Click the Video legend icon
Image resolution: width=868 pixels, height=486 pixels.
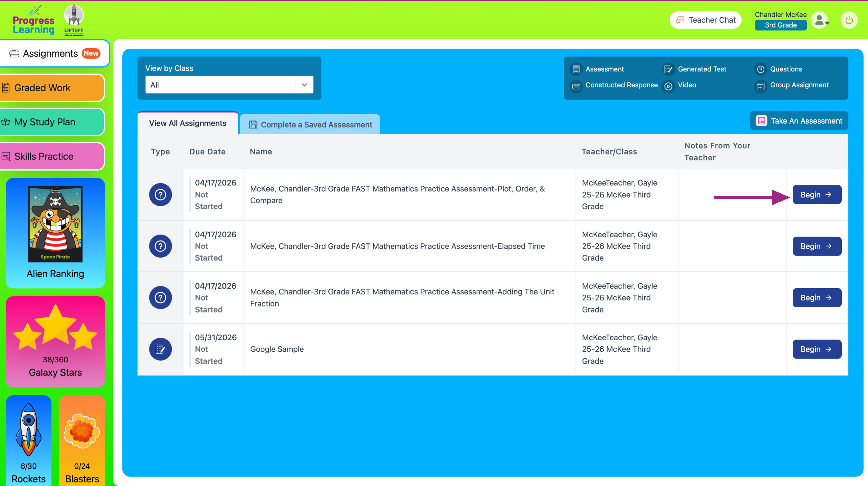[x=669, y=86]
